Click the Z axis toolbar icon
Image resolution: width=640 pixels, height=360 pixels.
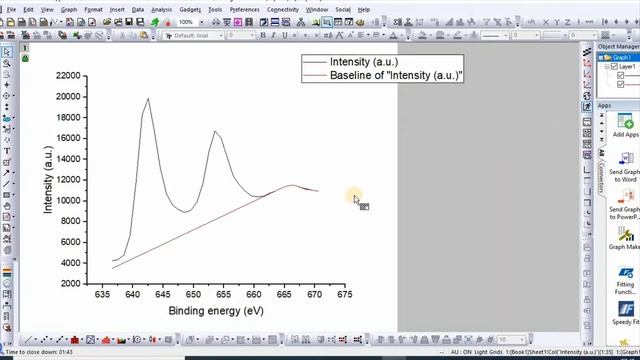[x=567, y=22]
